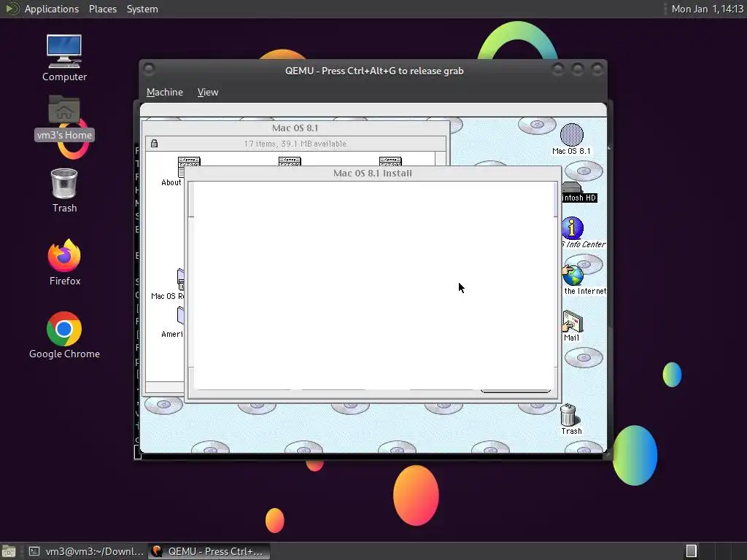
Task: Click the Mac OS 8.1 Install title bar
Action: [x=373, y=174]
